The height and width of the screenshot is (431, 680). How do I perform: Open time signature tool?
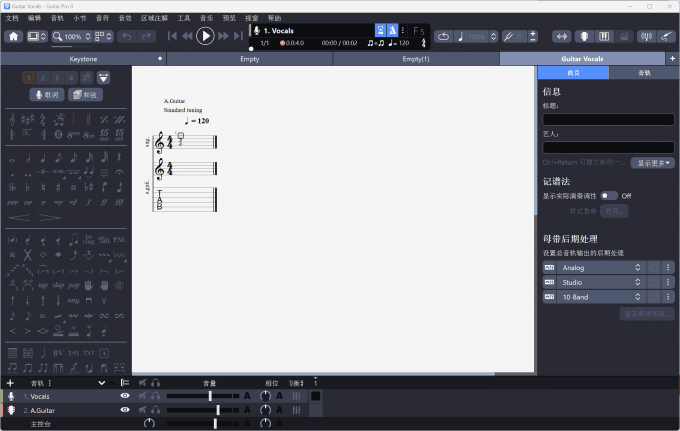tap(42, 119)
